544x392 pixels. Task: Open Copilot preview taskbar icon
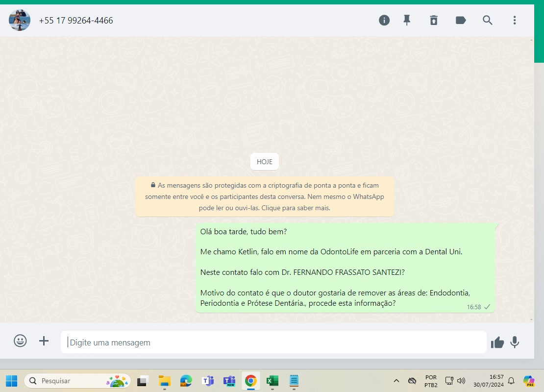click(529, 381)
